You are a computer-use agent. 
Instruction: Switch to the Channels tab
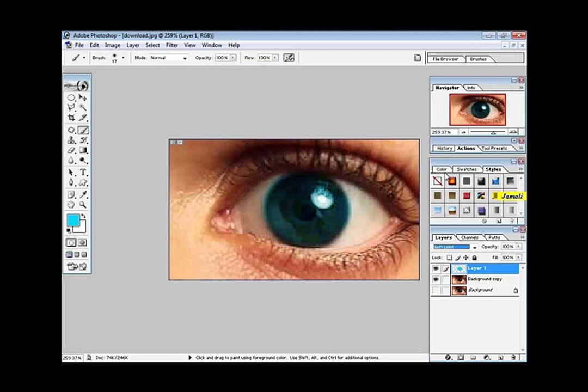pyautogui.click(x=469, y=237)
